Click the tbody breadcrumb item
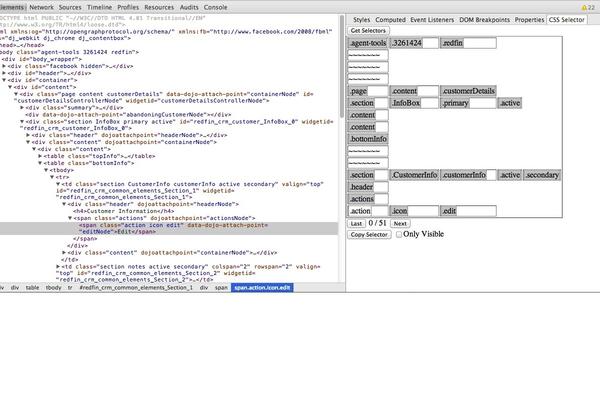 [54, 287]
